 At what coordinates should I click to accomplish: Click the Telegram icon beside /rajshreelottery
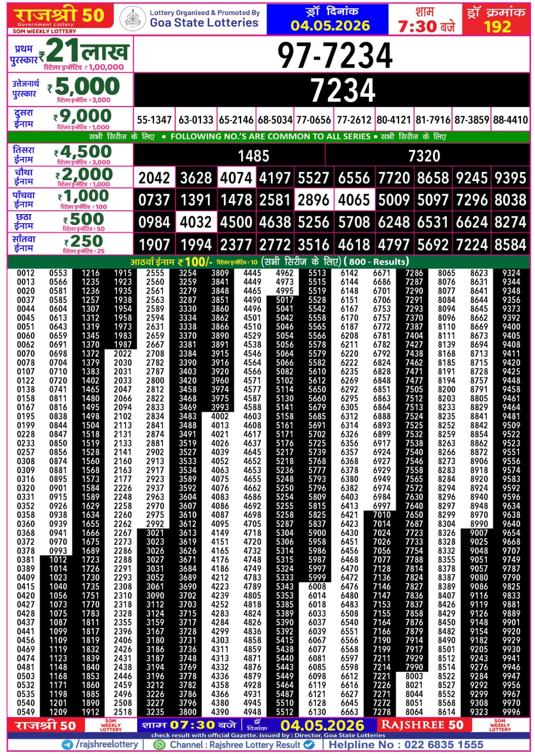(68, 745)
